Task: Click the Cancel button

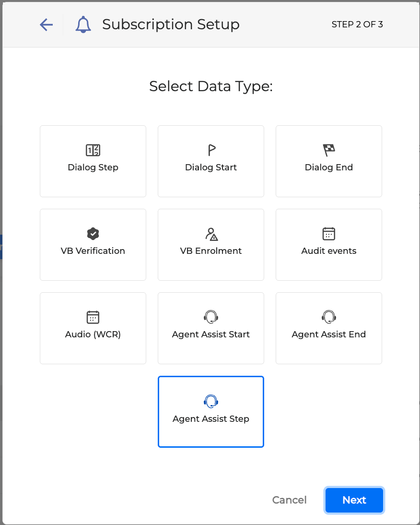Action: click(289, 500)
